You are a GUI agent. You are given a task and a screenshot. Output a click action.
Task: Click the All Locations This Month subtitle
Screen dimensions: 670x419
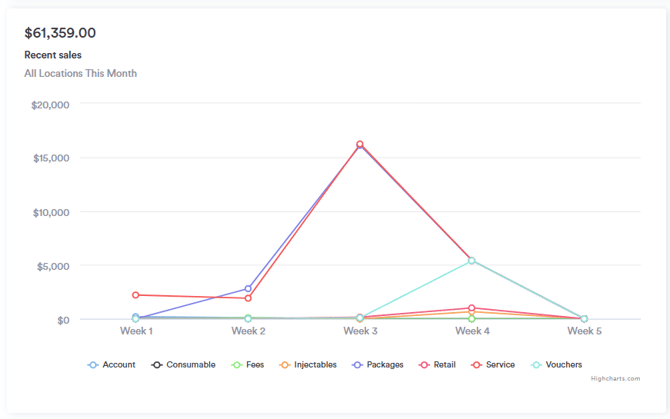coord(80,73)
